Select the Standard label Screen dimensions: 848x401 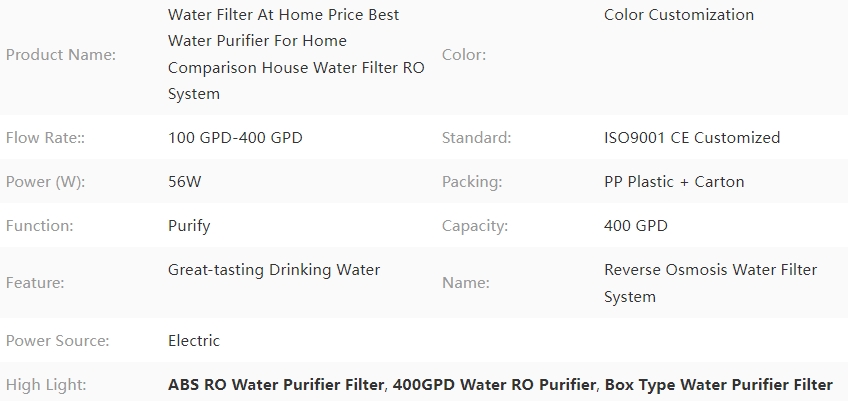click(x=476, y=137)
